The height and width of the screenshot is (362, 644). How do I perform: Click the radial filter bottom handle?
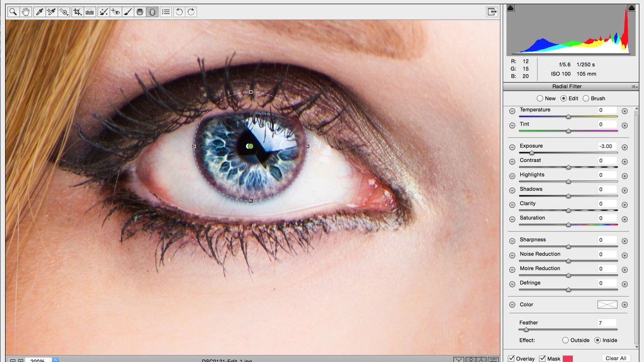pos(251,201)
